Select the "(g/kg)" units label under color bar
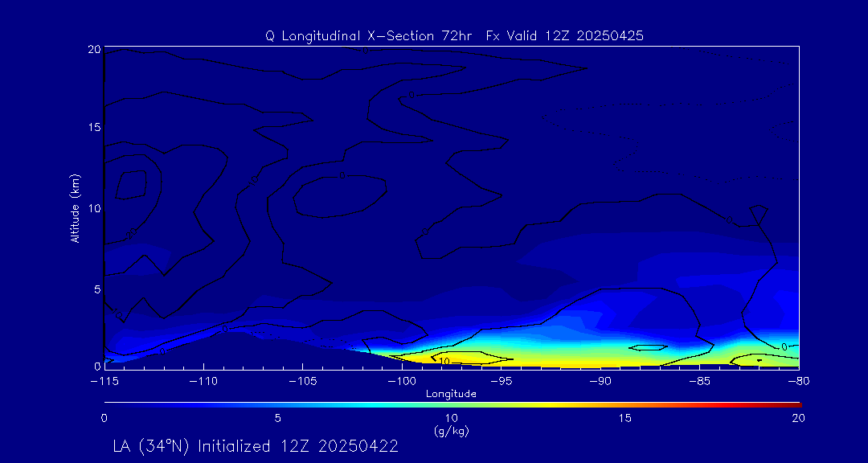Image resolution: width=868 pixels, height=463 pixels. tap(451, 430)
